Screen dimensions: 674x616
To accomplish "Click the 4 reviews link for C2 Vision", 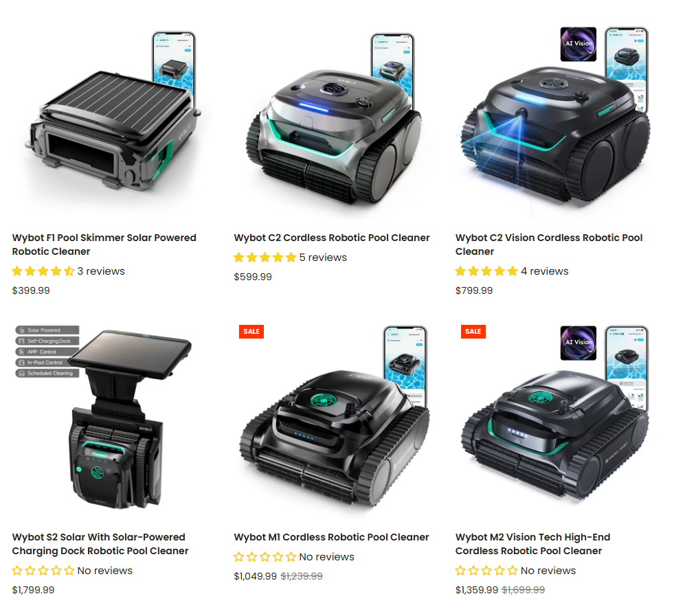I will tap(545, 271).
